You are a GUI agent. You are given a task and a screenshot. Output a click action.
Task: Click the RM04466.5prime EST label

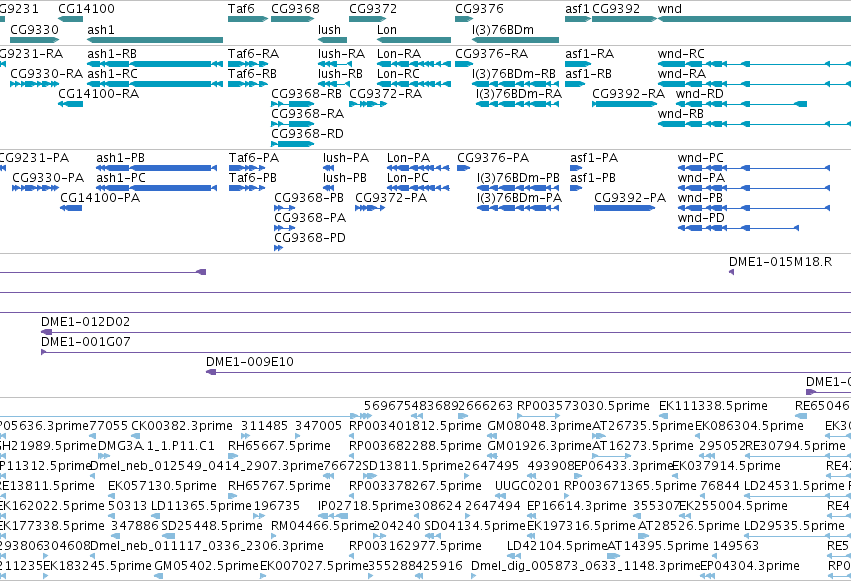click(x=322, y=526)
